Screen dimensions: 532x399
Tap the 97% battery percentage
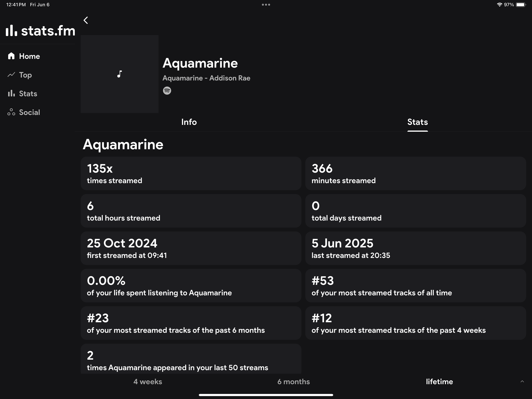point(509,4)
